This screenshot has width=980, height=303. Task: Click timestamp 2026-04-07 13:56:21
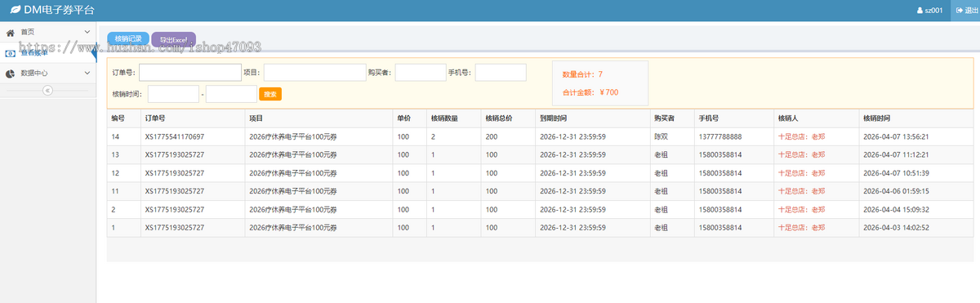(x=896, y=136)
